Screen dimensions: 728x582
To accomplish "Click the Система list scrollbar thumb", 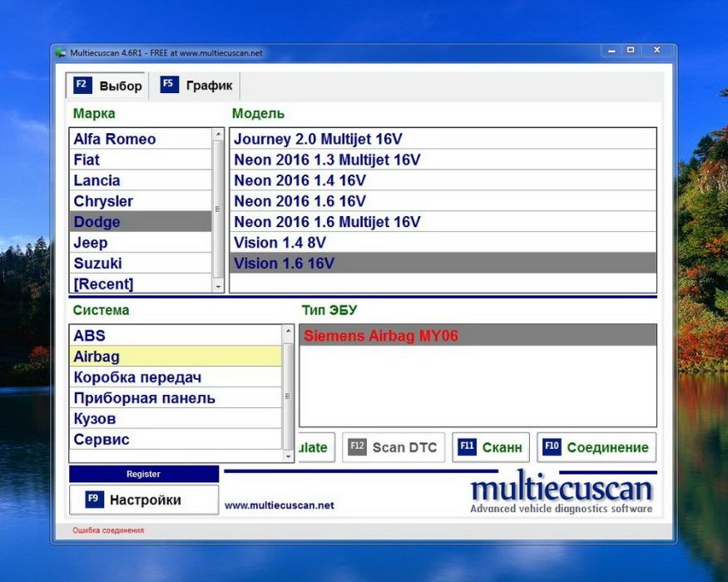I will [x=289, y=396].
